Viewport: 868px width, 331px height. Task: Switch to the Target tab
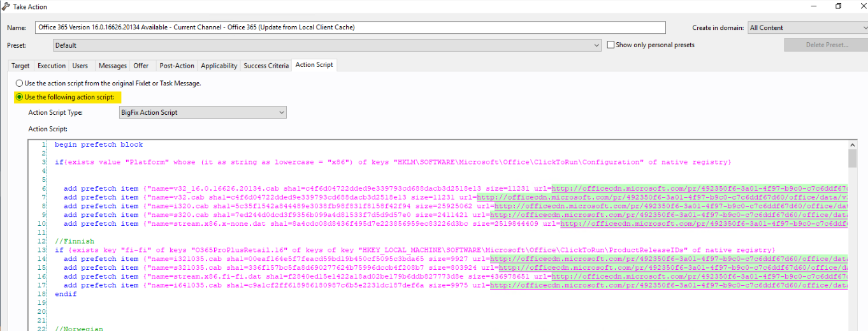[20, 66]
